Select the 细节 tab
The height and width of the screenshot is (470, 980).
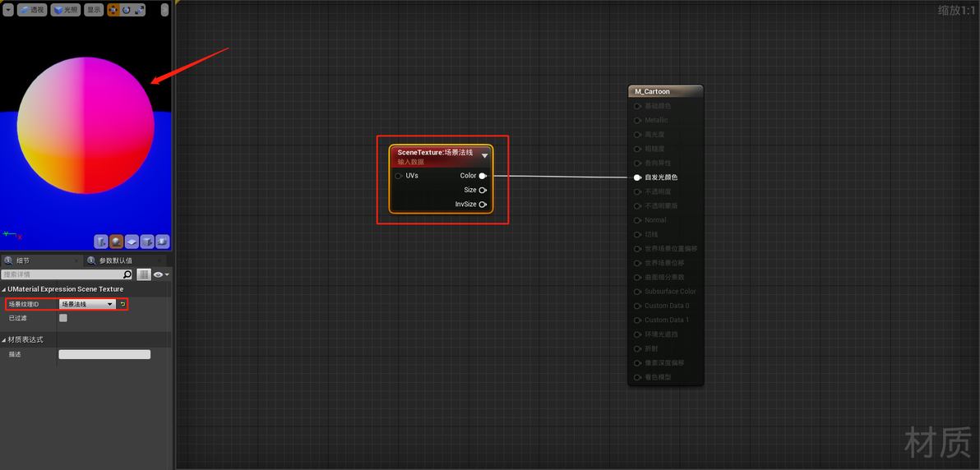(x=23, y=260)
